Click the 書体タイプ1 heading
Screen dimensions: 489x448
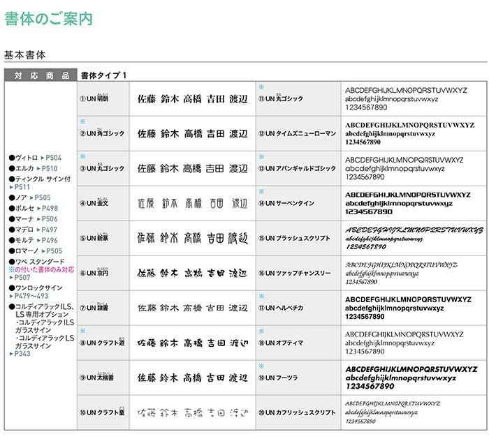(103, 75)
